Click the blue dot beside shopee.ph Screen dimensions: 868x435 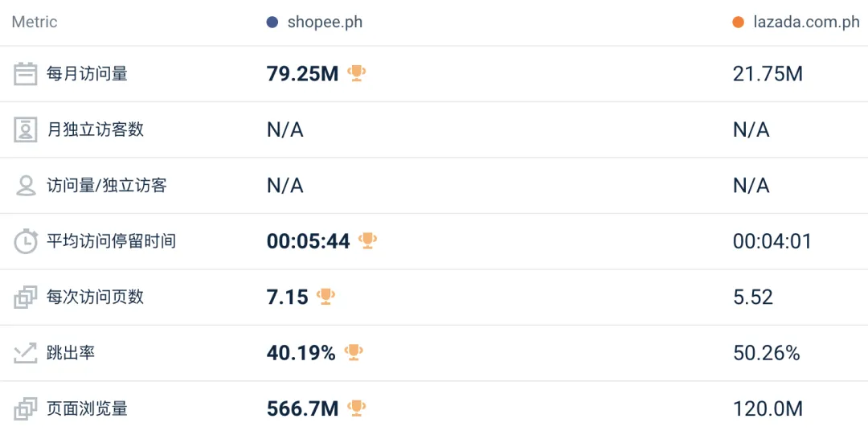click(272, 23)
